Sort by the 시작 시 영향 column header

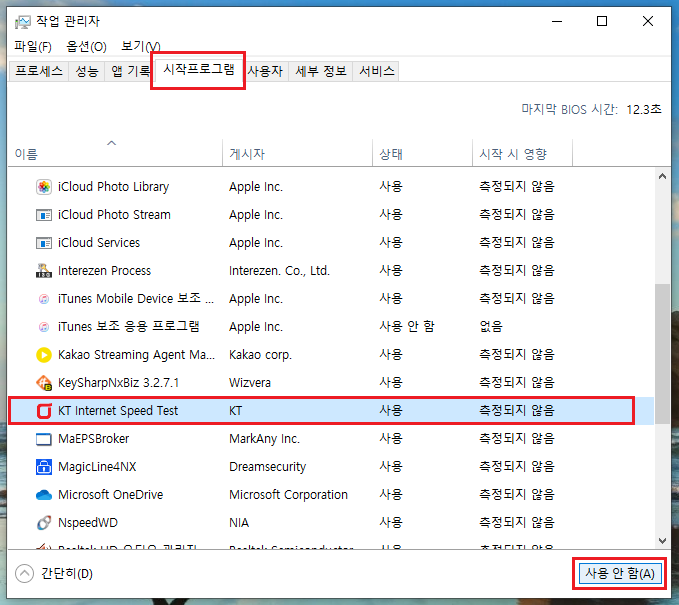pos(522,153)
